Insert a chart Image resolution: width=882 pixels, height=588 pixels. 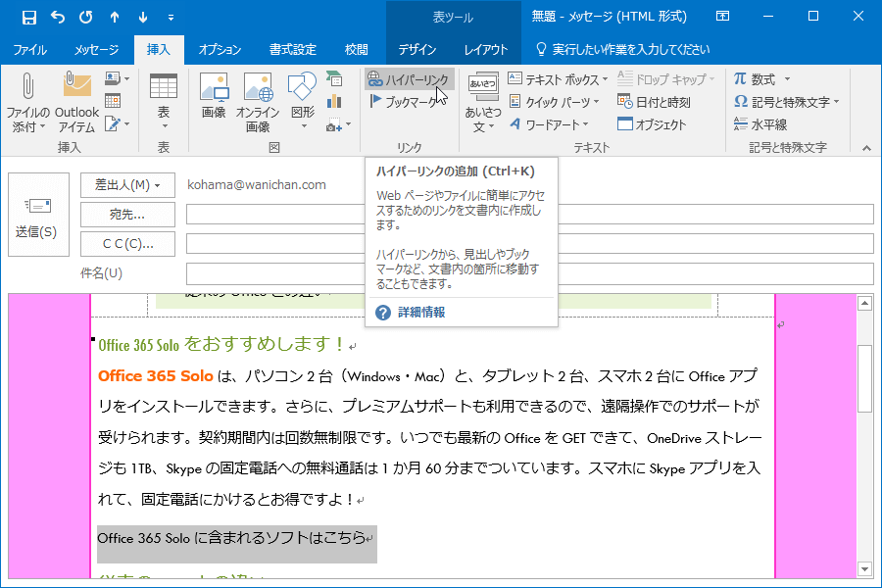coord(334,101)
